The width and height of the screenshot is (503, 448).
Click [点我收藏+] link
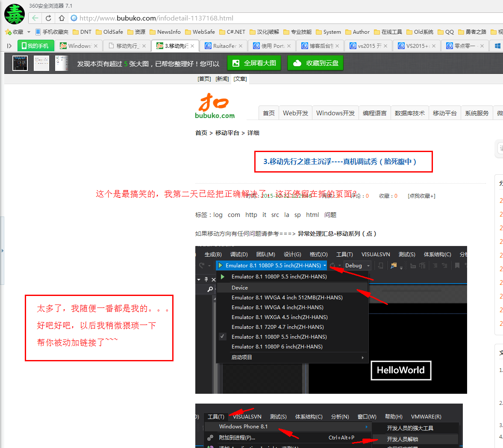tap(421, 196)
